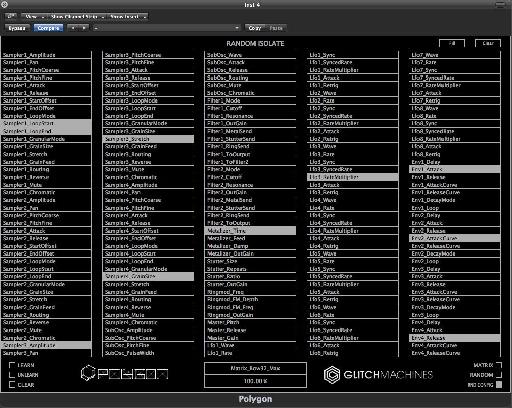Screen dimensions: 512x408
Task: Toggle the CLEAR checkbox at bottom left
Action: [x=12, y=385]
